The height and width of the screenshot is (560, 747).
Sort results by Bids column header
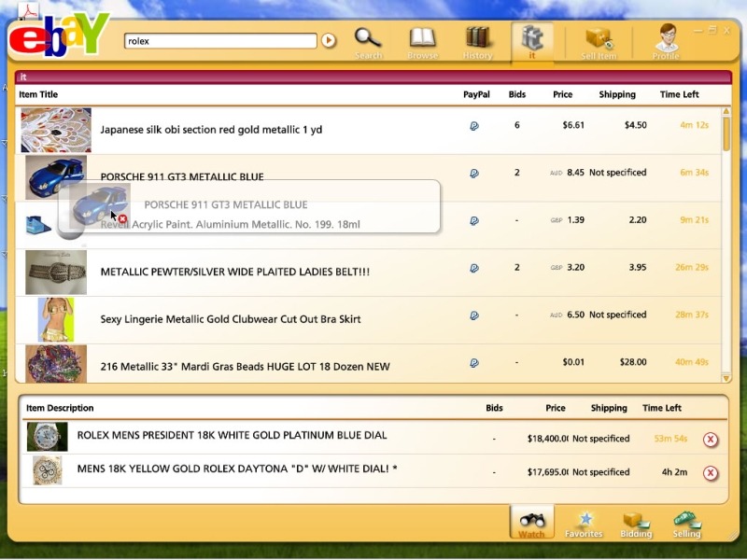click(517, 94)
